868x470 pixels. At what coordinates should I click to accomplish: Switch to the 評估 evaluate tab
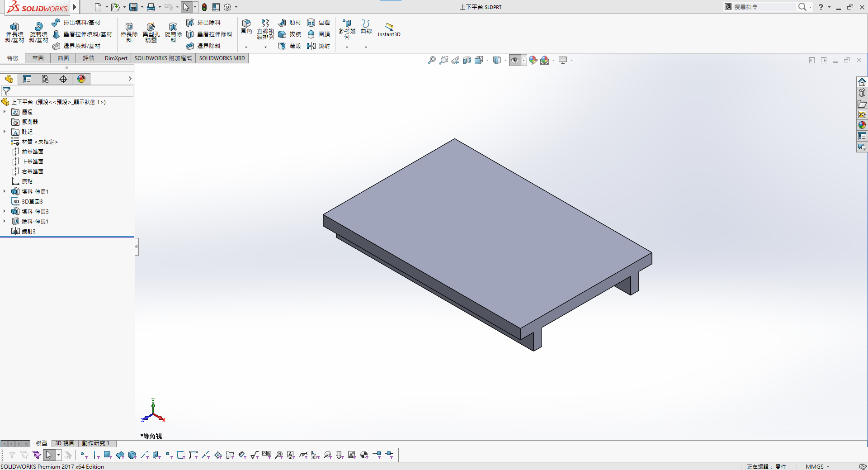pyautogui.click(x=89, y=58)
